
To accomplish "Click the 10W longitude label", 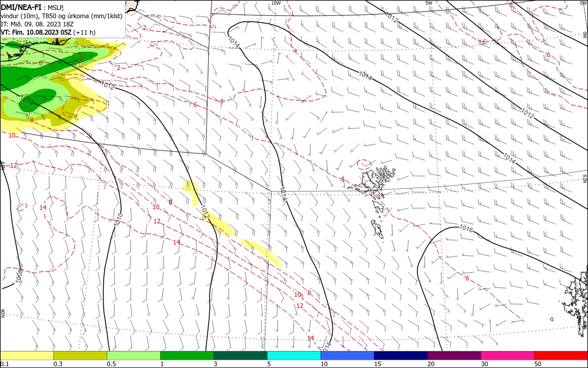I will click(276, 3).
